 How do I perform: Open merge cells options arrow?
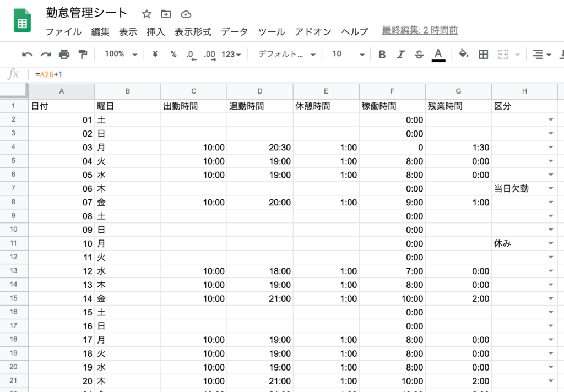point(517,55)
